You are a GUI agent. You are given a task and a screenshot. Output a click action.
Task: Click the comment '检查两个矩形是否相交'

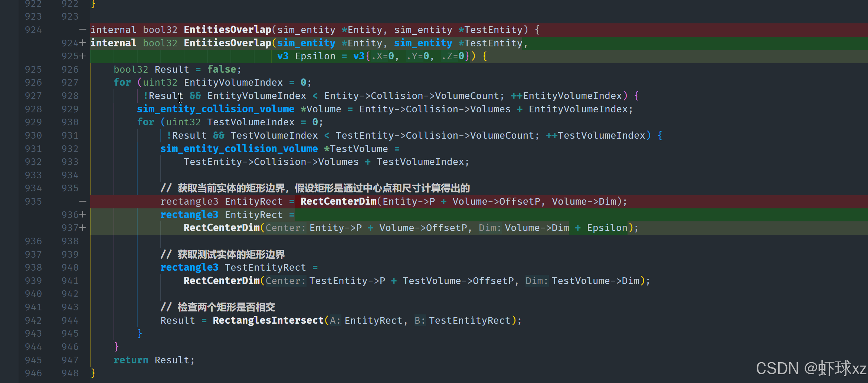tap(226, 307)
